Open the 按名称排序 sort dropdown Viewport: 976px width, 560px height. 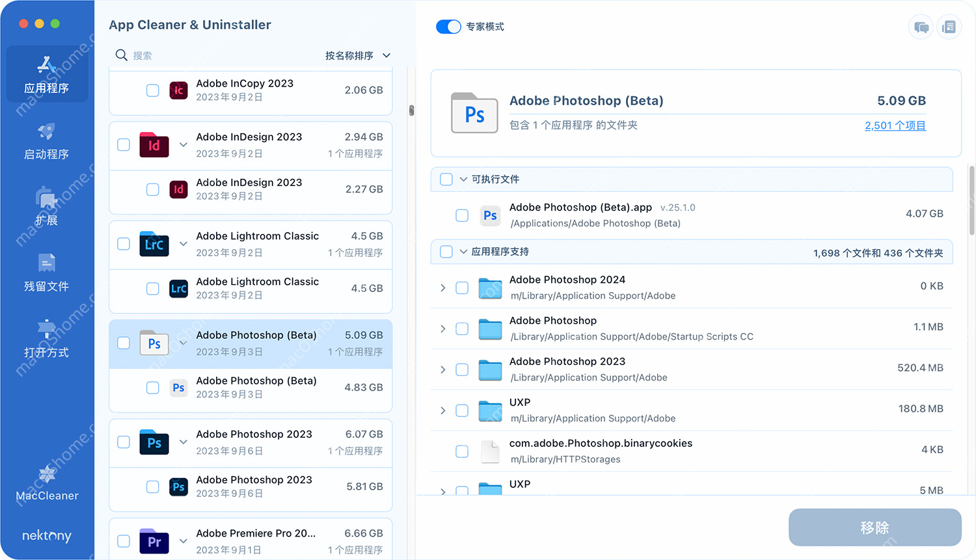tap(357, 55)
